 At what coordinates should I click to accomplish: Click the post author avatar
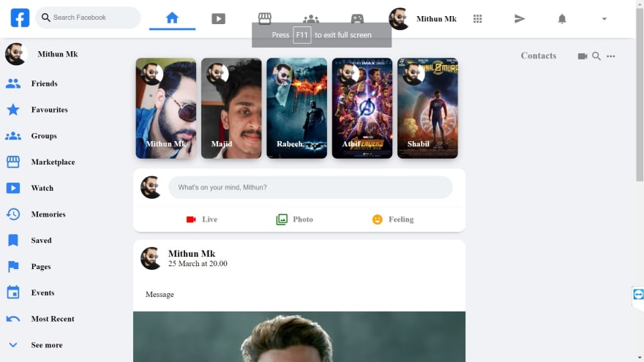pyautogui.click(x=151, y=259)
